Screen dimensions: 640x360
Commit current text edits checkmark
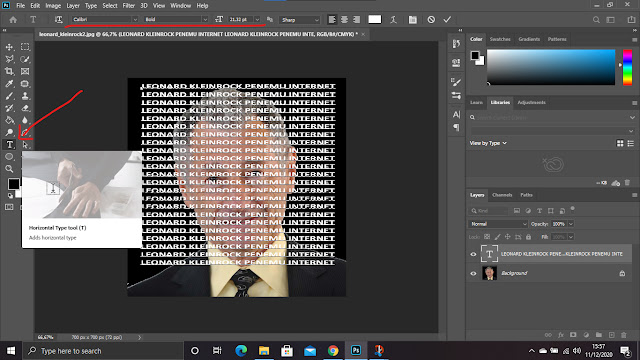pos(447,20)
